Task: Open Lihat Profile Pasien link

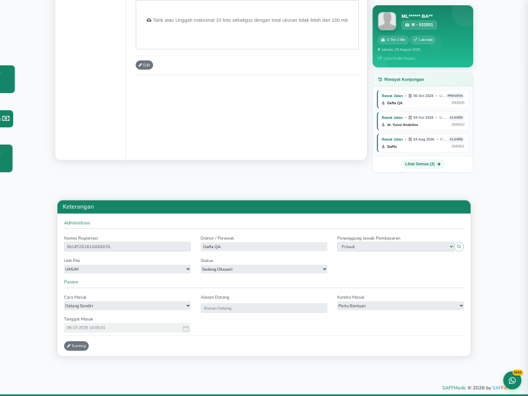Action: tap(396, 58)
